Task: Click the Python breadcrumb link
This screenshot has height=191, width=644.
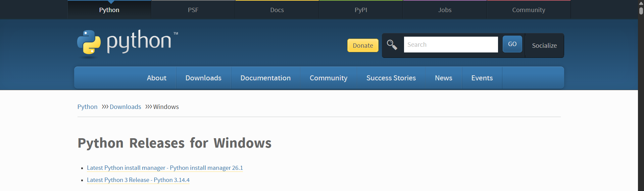Action: click(87, 107)
